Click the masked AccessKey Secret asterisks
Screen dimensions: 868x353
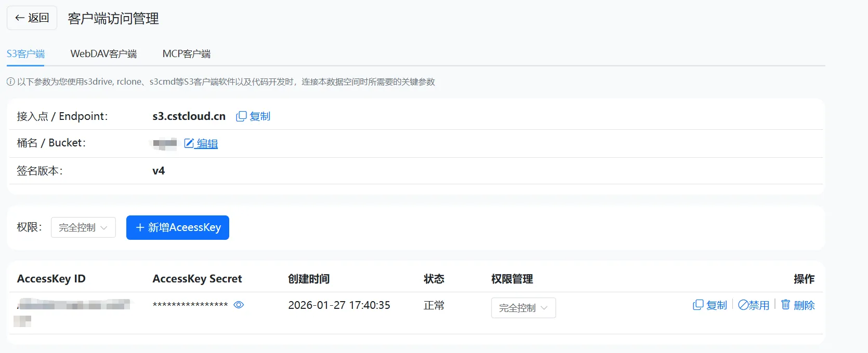[x=190, y=305]
